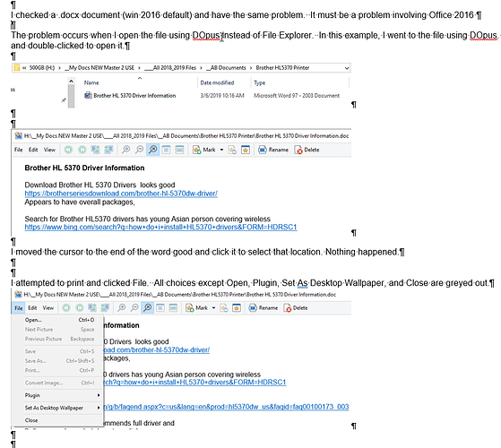Click the navigation pane scrollbar thumb
Screen dimensions: 501x448
pos(72,96)
